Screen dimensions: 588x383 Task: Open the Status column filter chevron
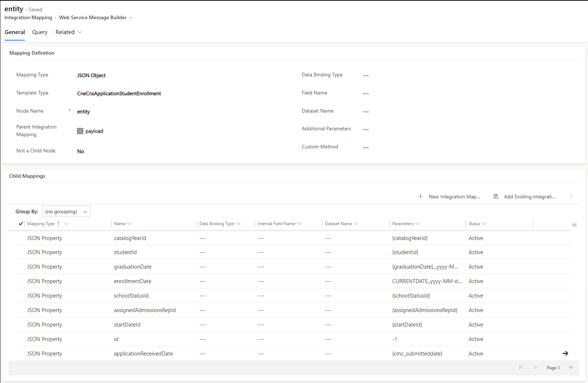(x=485, y=224)
